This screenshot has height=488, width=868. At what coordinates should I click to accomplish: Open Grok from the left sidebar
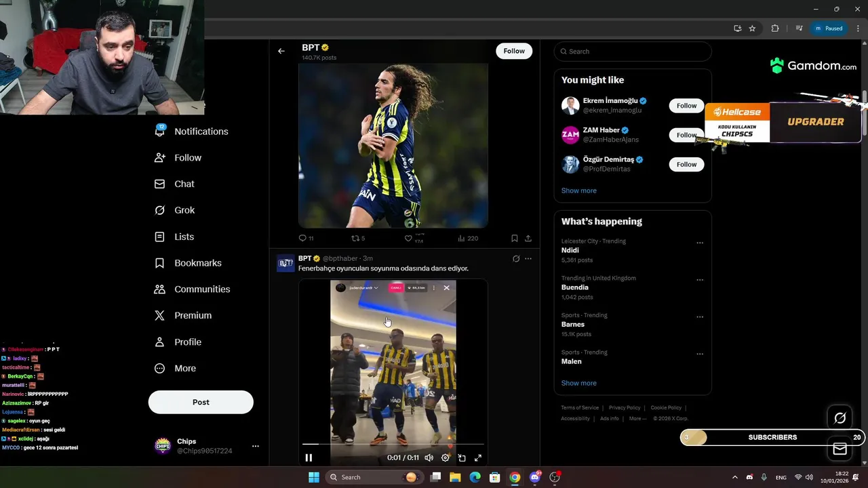(x=174, y=210)
